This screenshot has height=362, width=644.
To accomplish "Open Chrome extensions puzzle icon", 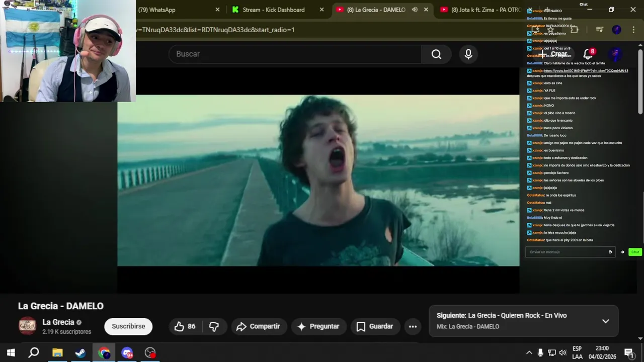I will 574,30.
